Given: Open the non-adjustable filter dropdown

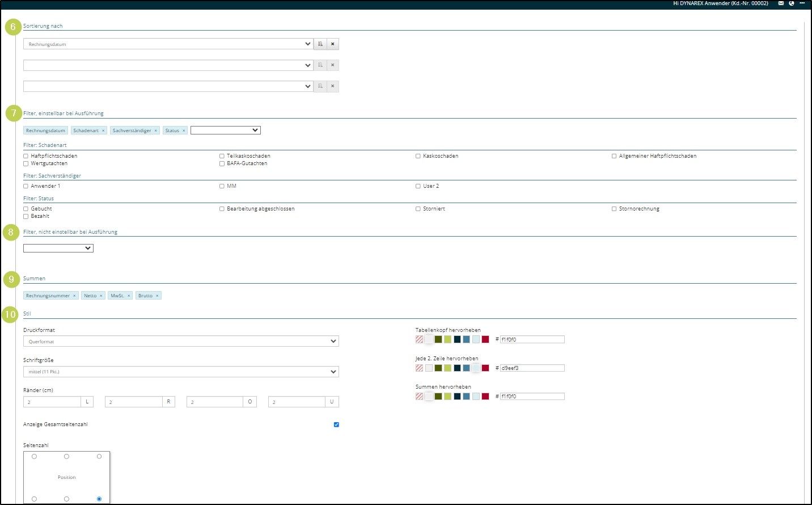Looking at the screenshot, I should [58, 248].
